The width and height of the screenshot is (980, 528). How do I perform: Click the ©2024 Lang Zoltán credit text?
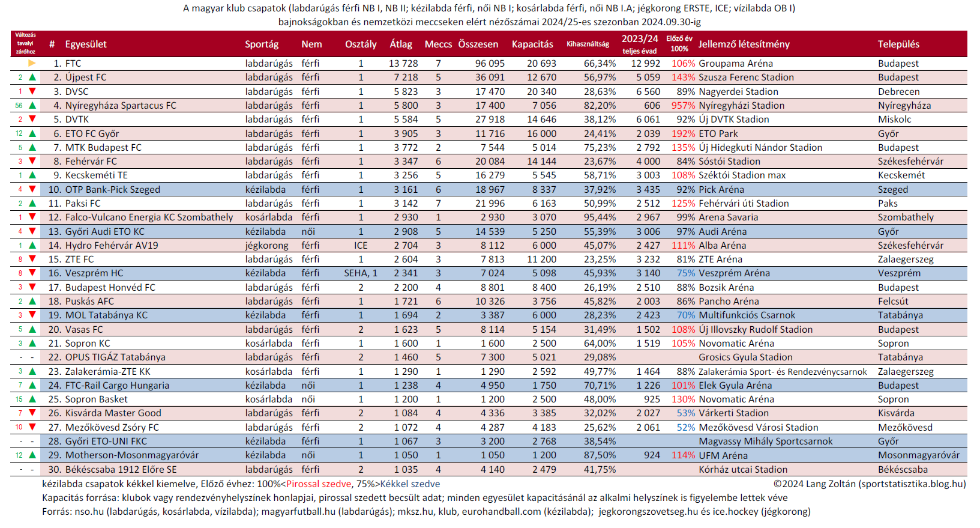pyautogui.click(x=870, y=484)
